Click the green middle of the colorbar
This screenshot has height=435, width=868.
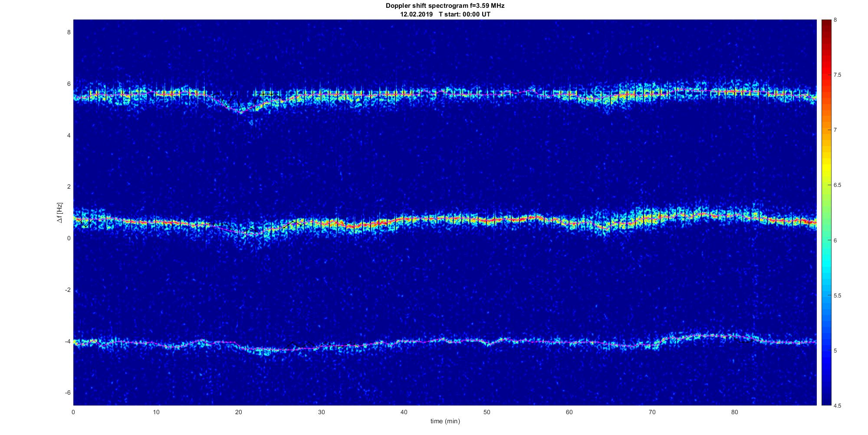coord(826,213)
